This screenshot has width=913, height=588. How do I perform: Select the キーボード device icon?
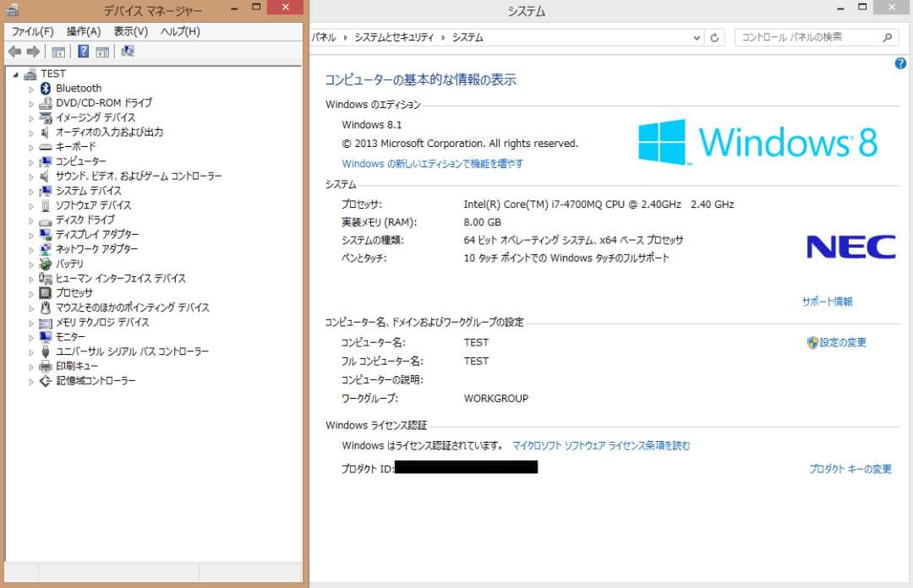click(x=46, y=147)
